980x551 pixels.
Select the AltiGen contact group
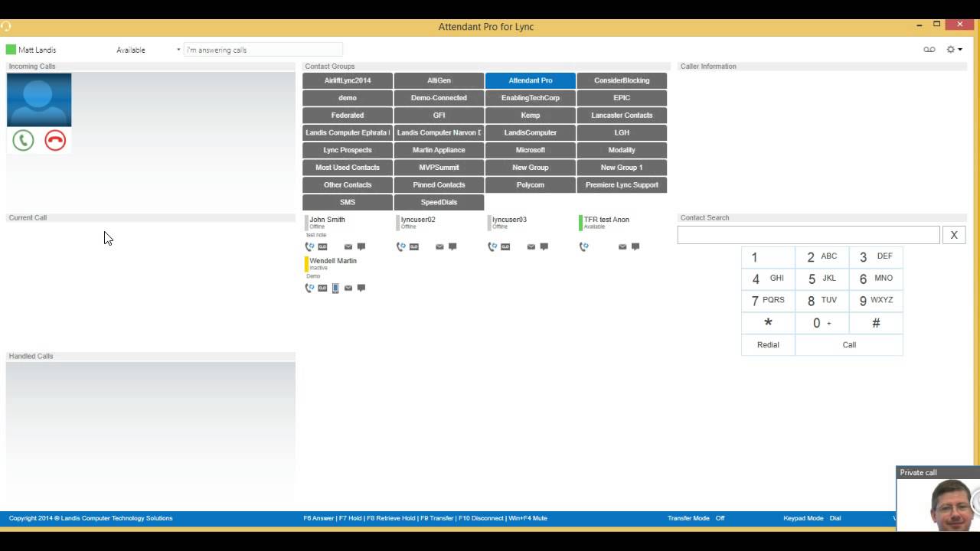[439, 80]
